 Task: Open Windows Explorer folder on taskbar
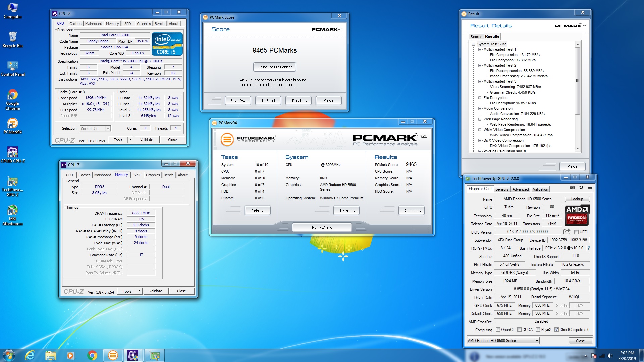(x=50, y=355)
